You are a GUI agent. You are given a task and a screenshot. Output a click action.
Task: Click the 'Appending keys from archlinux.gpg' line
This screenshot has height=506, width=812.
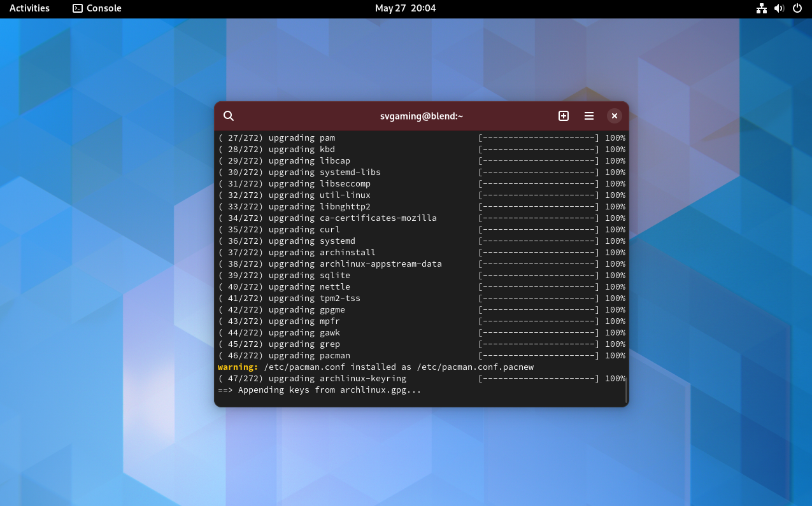[x=329, y=390]
